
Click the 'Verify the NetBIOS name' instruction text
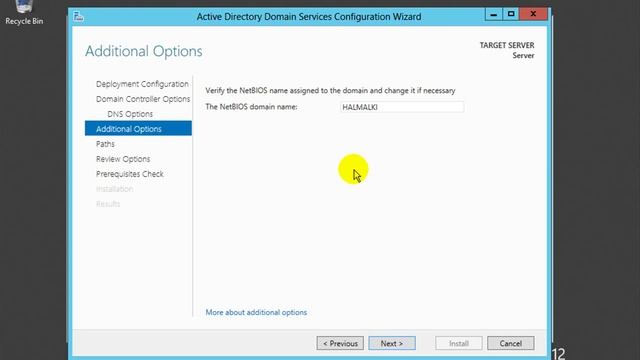click(330, 91)
